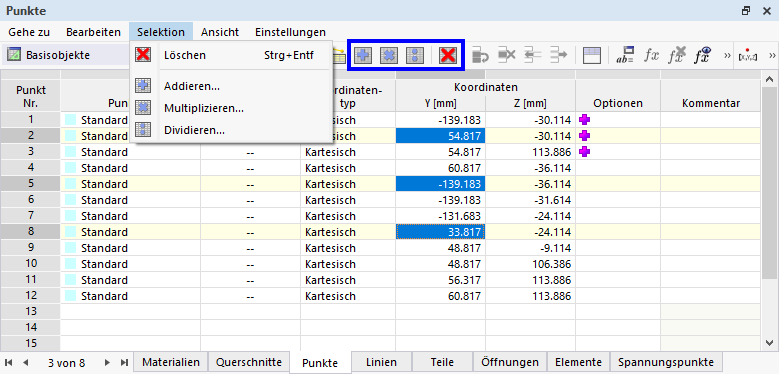Viewport: 779px width, 374px height.
Task: Click the grayed row icon with small X
Action: (x=506, y=55)
